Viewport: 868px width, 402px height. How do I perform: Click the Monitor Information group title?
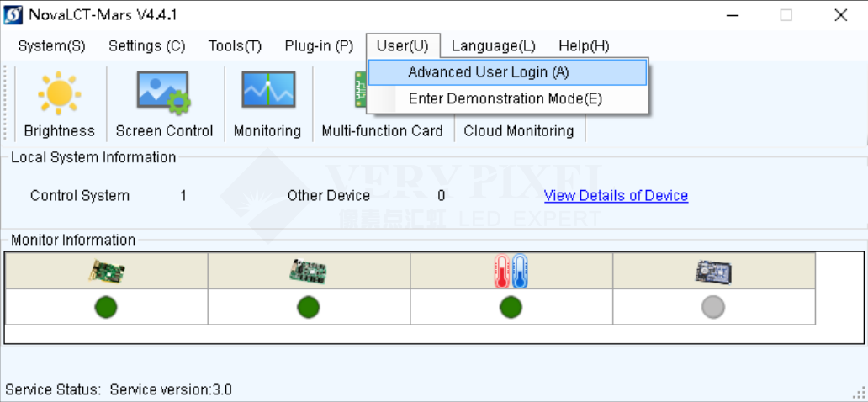click(x=73, y=241)
